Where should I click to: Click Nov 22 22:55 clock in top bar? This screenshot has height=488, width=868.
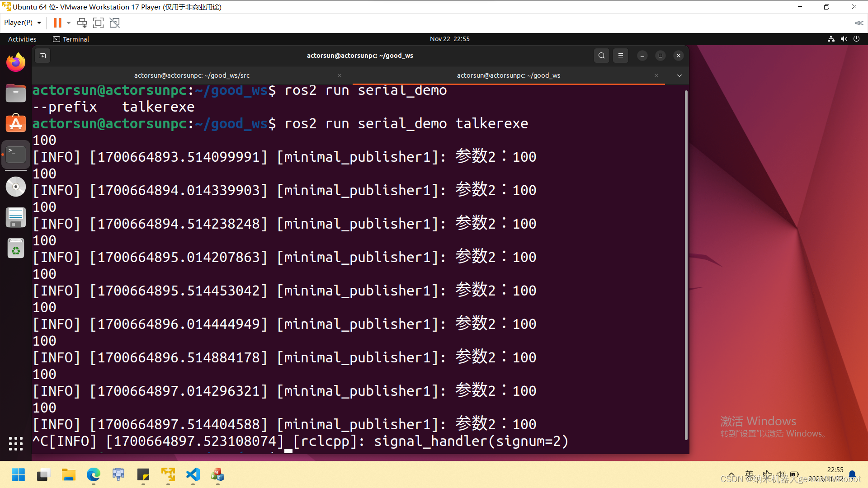tap(450, 39)
